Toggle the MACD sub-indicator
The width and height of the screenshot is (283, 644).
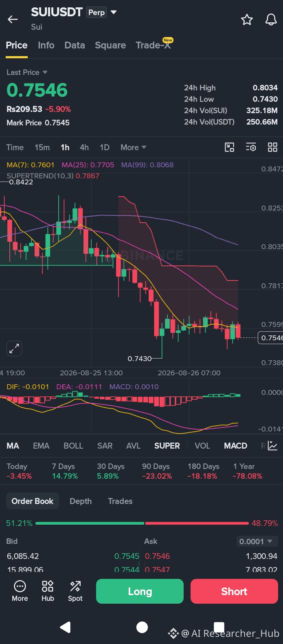pyautogui.click(x=235, y=446)
